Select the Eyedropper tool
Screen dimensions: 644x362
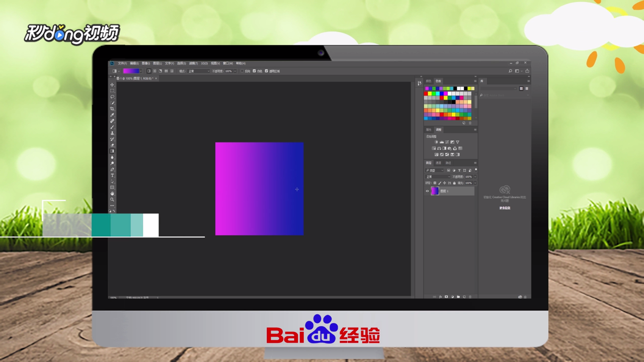112,115
